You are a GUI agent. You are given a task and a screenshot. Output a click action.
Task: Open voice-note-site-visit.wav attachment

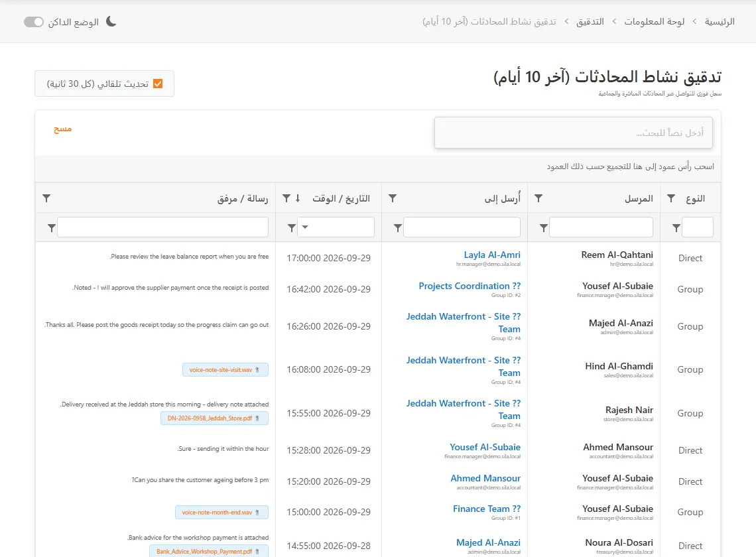pyautogui.click(x=225, y=370)
